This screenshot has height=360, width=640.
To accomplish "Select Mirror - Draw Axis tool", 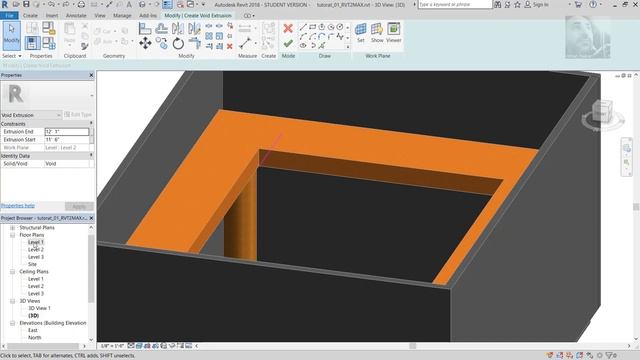I will click(x=194, y=29).
